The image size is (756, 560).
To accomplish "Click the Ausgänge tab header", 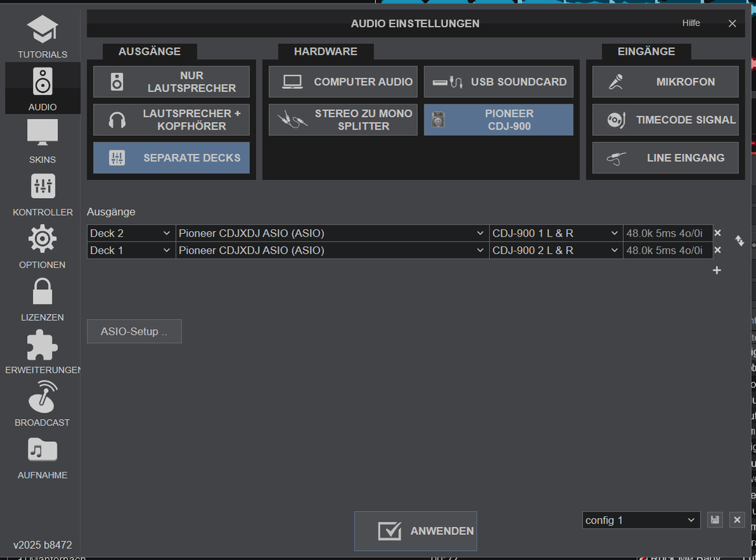I will pyautogui.click(x=150, y=52).
